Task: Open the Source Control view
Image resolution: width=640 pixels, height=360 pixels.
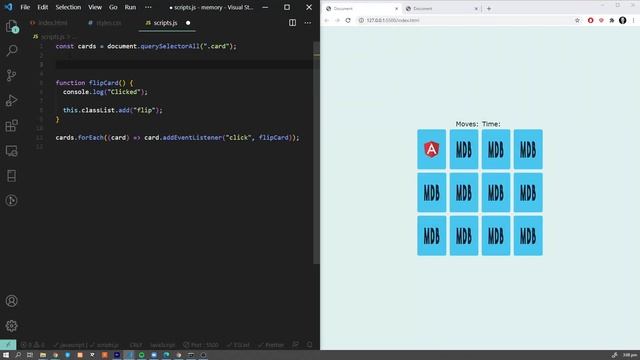Action: point(11,76)
